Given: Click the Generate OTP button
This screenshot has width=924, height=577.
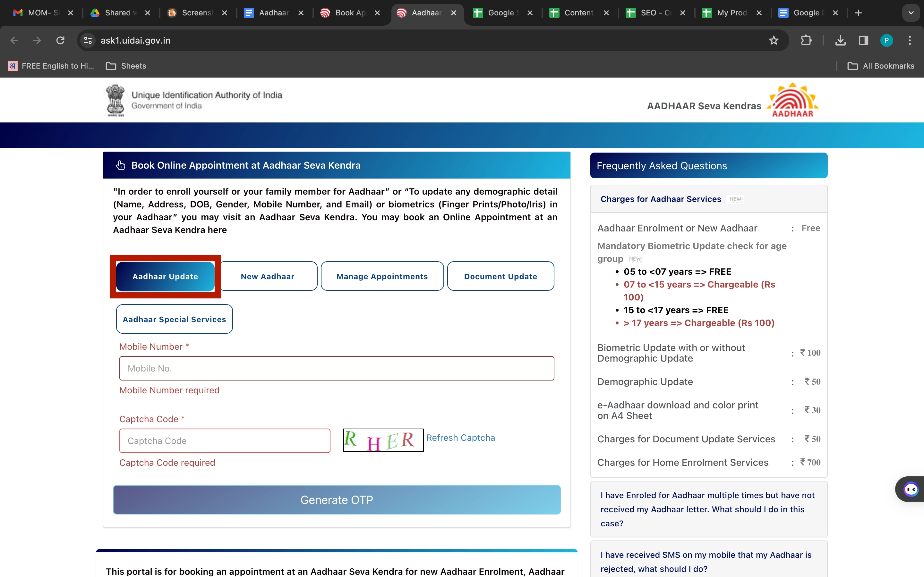Looking at the screenshot, I should point(336,500).
